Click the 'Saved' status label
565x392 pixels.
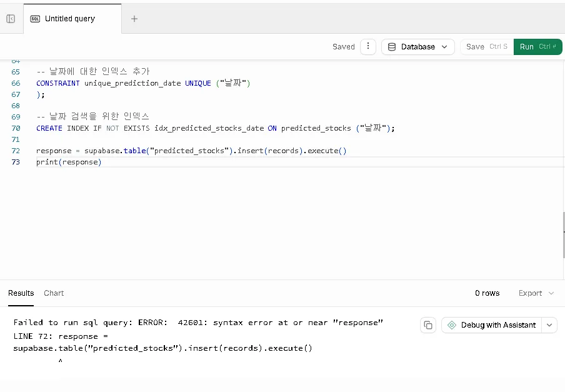tap(343, 47)
